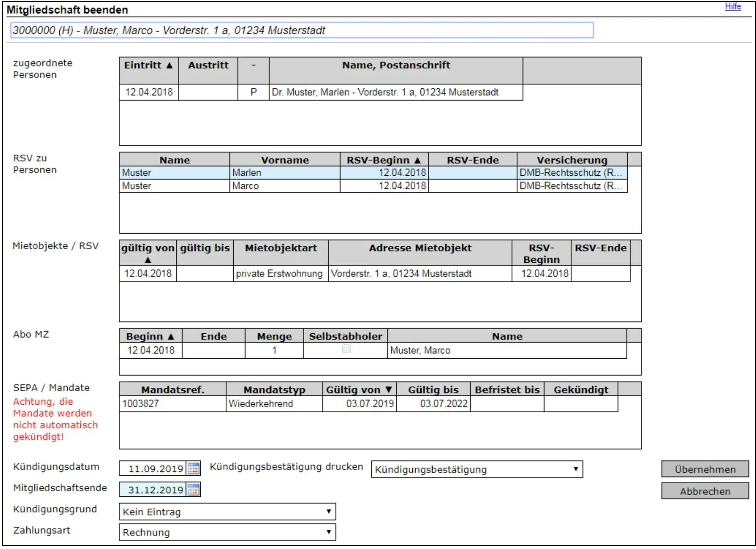756x549 pixels.
Task: Sort Abo MZ table by Beginn
Action: pos(150,337)
